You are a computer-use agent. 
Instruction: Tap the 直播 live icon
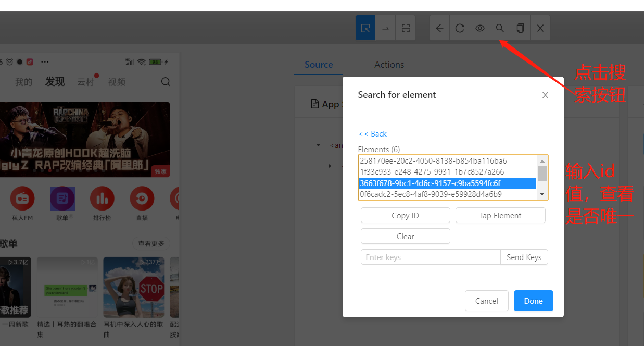point(142,199)
